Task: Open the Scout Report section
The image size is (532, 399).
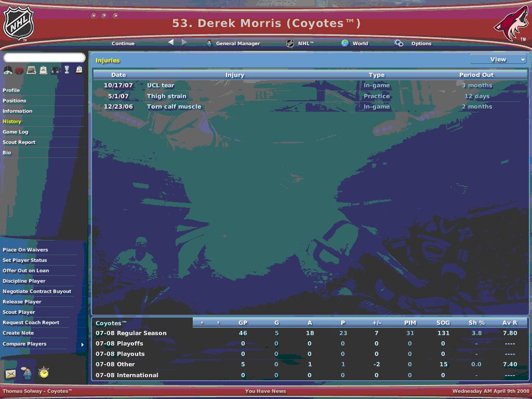Action: click(19, 142)
